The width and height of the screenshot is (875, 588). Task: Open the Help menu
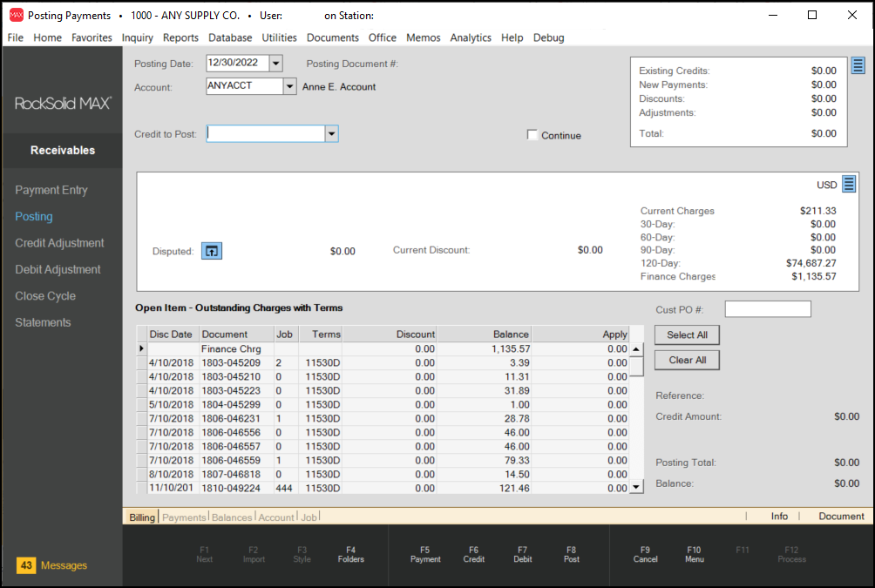512,37
